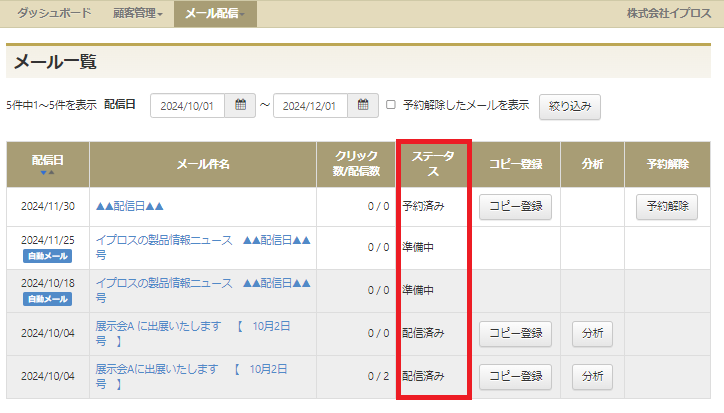Click the 自動メール badge under 2024/11/25
724x413 pixels.
click(48, 256)
